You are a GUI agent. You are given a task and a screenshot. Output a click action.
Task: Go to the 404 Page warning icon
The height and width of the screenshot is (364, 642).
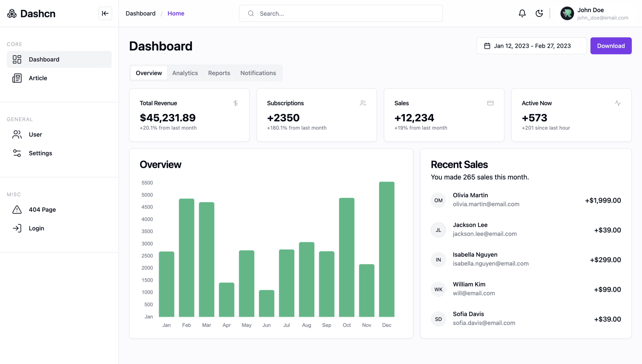click(17, 210)
